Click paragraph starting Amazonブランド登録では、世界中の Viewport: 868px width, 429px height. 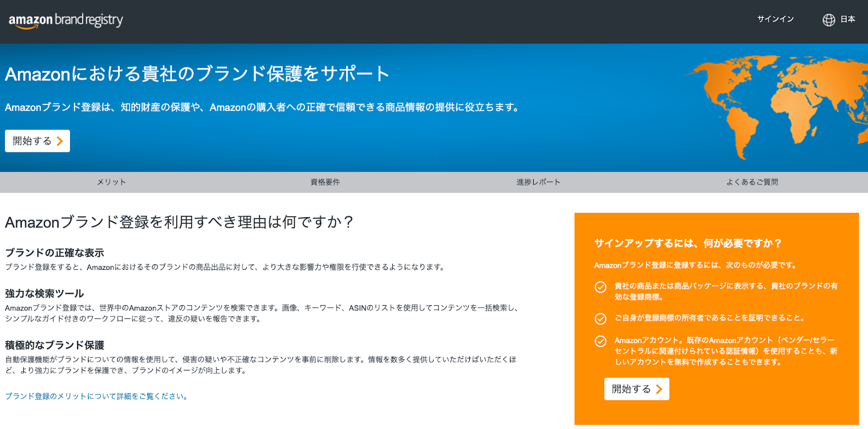(x=263, y=313)
